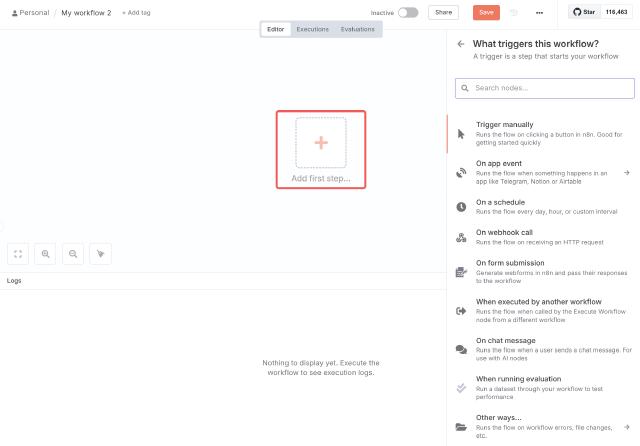This screenshot has width=640, height=446.
Task: Open the three-dots workflow options menu
Action: pos(540,13)
